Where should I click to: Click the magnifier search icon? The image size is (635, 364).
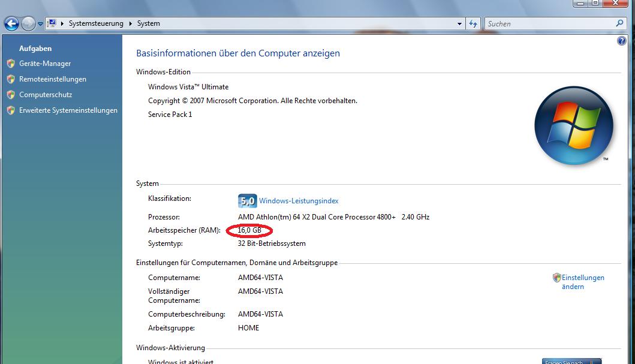tap(619, 23)
